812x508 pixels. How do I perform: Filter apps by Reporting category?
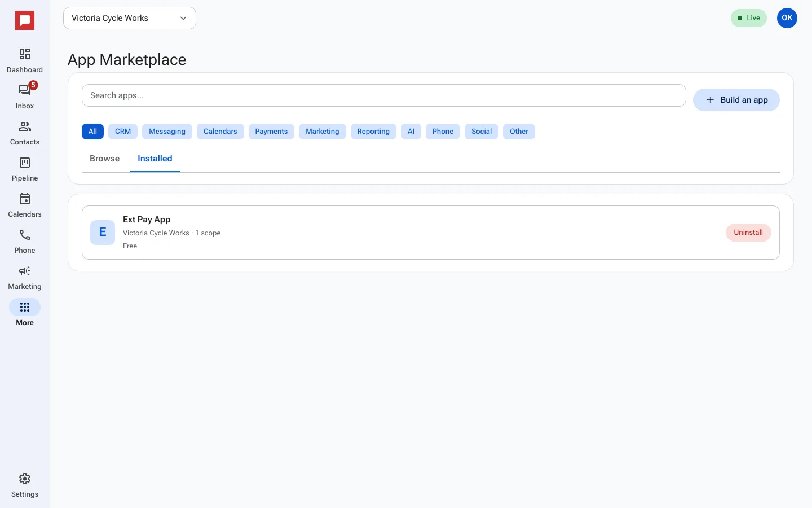373,132
